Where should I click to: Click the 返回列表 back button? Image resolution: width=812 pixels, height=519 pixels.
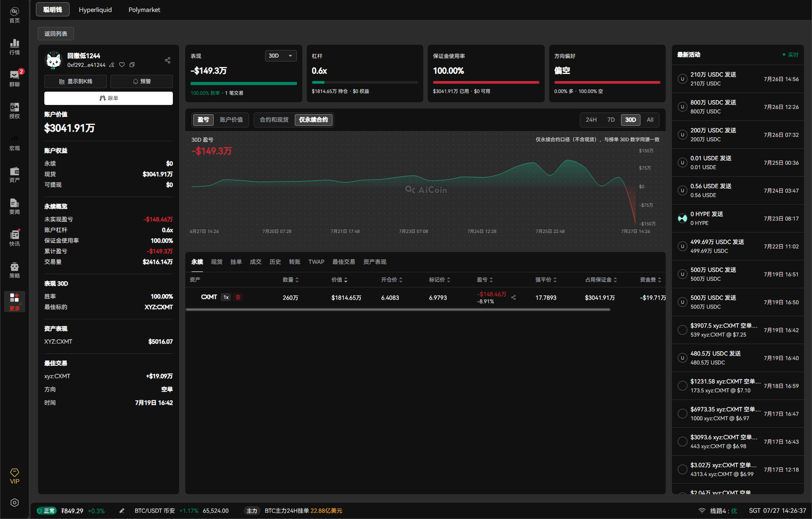click(56, 34)
